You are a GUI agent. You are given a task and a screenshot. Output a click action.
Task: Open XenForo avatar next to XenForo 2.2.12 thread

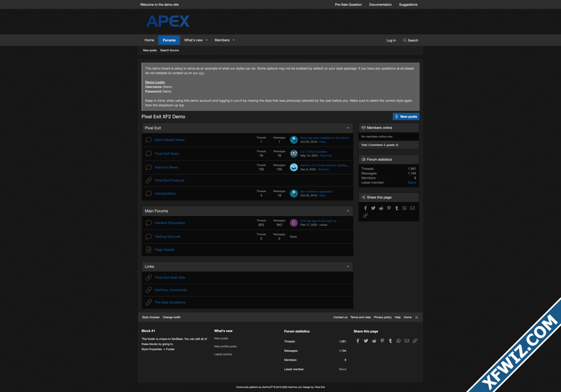(294, 167)
